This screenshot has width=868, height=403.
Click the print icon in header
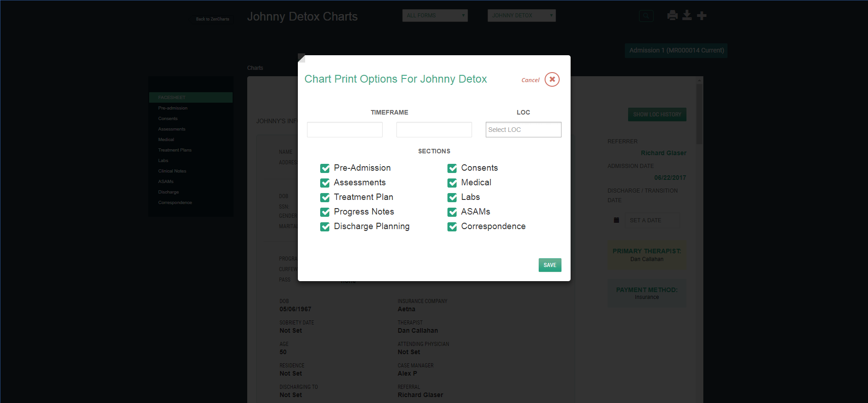(672, 16)
